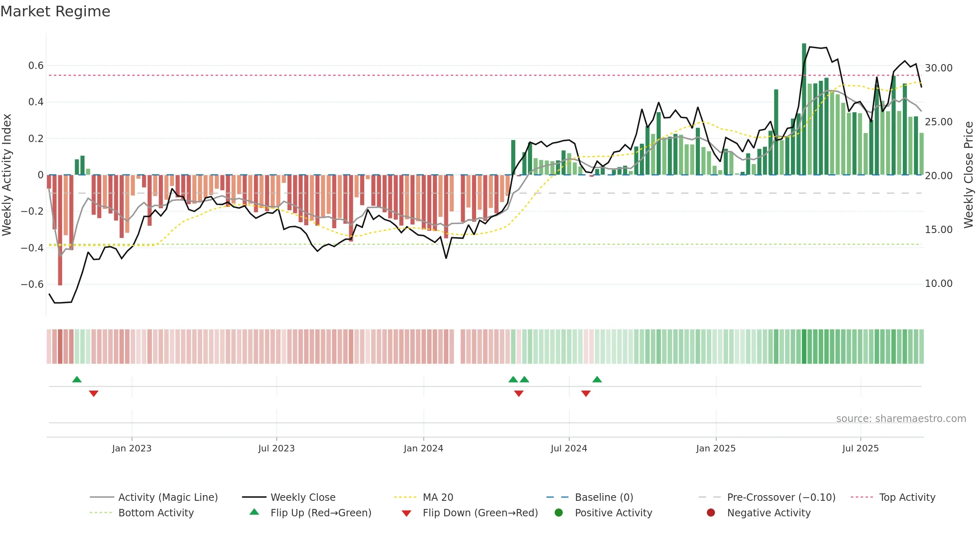Toggle Bottom Activity legend entry

coord(142,513)
